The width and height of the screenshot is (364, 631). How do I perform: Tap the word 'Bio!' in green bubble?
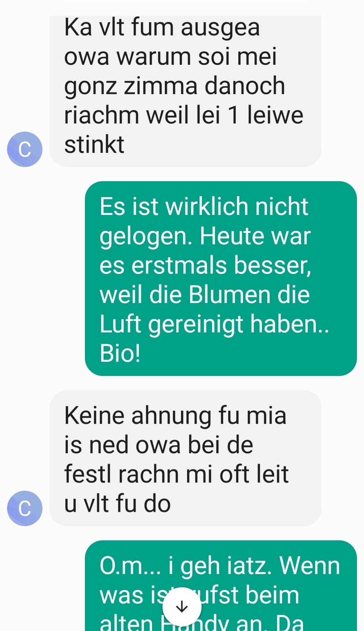pos(120,354)
